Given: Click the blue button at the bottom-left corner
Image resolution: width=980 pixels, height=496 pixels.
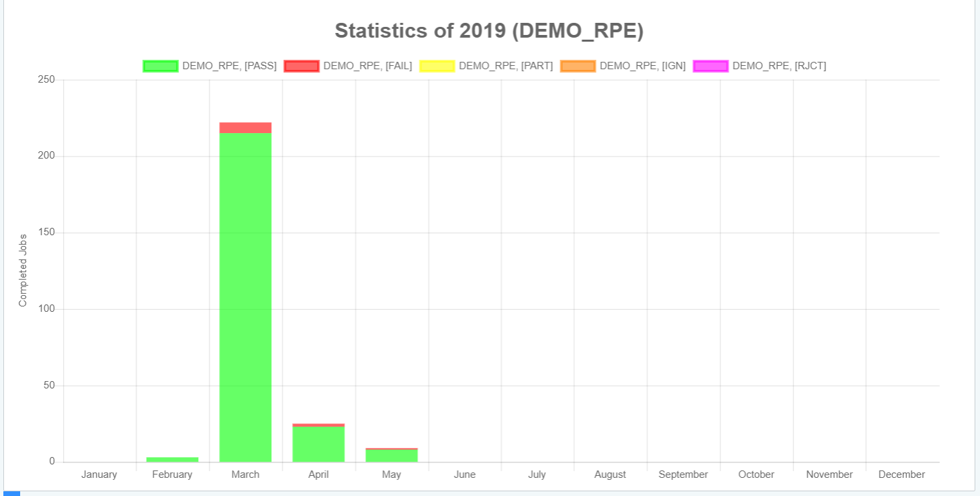Looking at the screenshot, I should 11,493.
